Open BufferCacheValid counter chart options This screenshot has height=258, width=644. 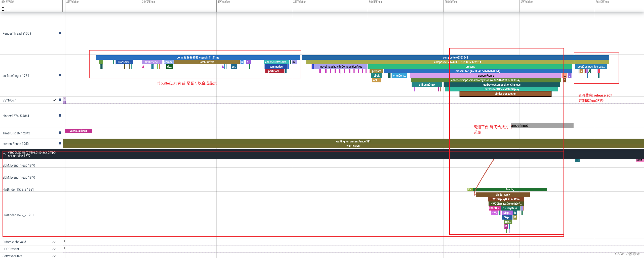54,242
